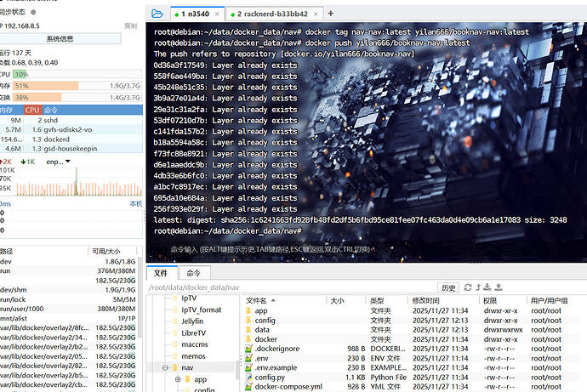This screenshot has width=587, height=392.
Task: Refresh the file list
Action: point(468,287)
